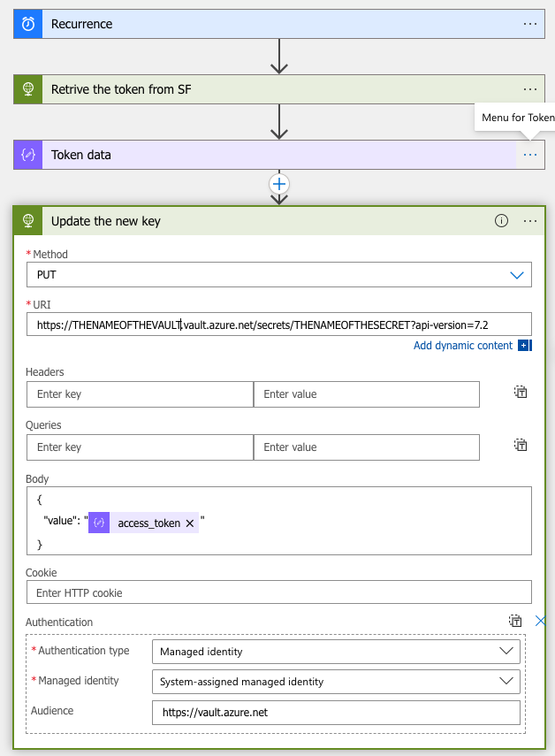Switch Queries to text entry mode
Screen dimensions: 555x756
tap(520, 445)
